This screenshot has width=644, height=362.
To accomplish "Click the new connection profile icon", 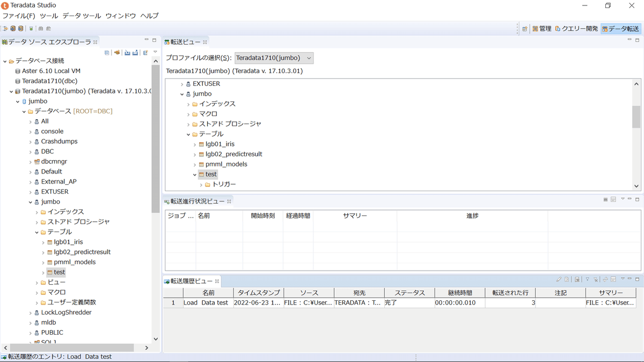I will point(116,52).
